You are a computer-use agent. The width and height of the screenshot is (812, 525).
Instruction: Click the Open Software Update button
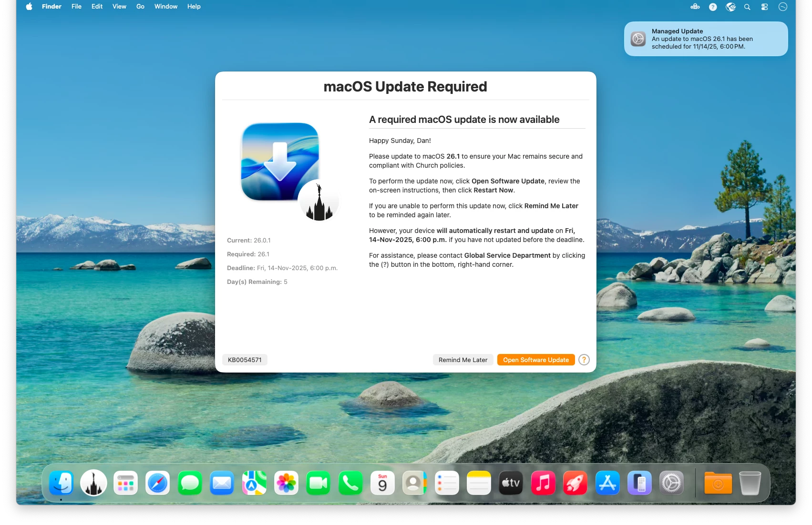536,360
